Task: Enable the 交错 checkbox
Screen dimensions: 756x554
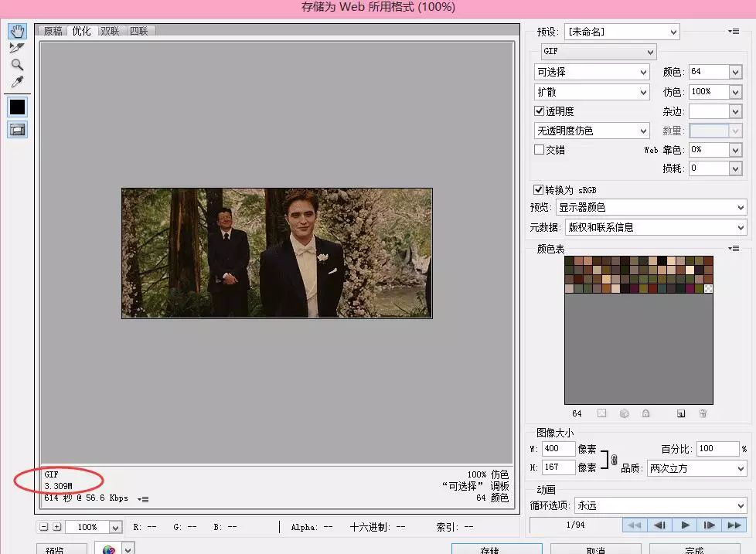Action: point(539,150)
